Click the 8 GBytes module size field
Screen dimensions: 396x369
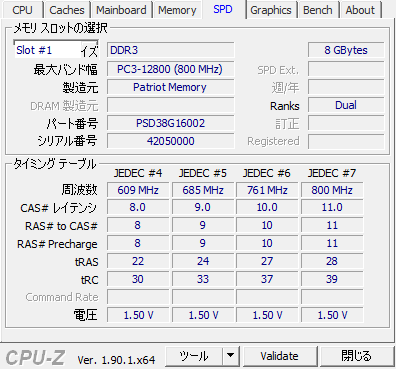click(346, 50)
